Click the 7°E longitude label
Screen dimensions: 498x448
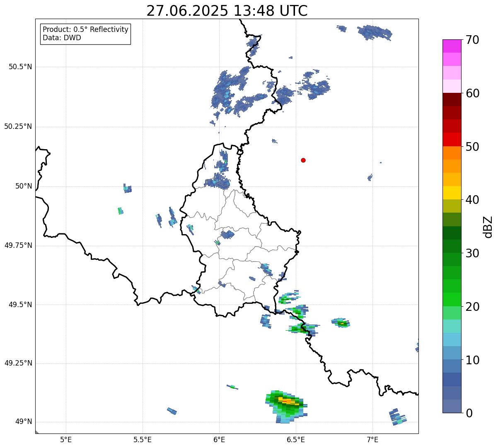pos(372,439)
